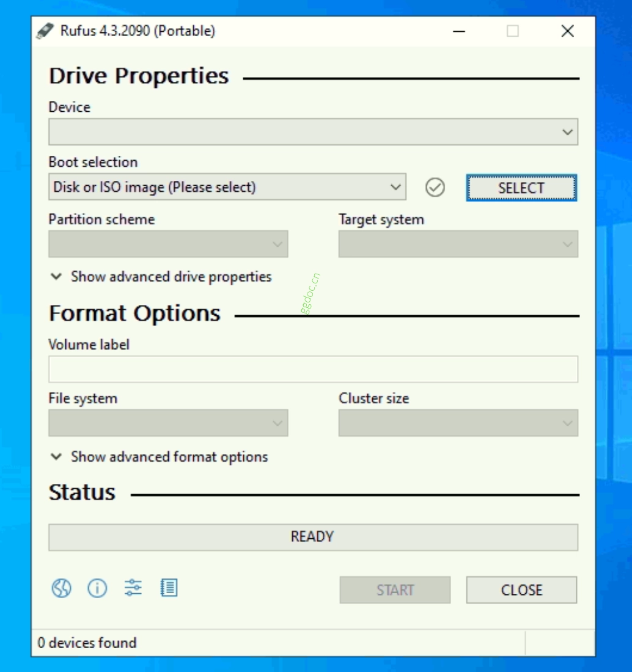Viewport: 632px width, 672px height.
Task: Click the checksum checkmark icon
Action: pos(435,188)
